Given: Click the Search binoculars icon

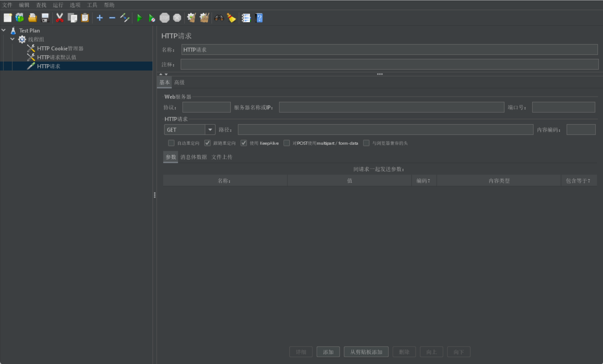Looking at the screenshot, I should click(219, 18).
